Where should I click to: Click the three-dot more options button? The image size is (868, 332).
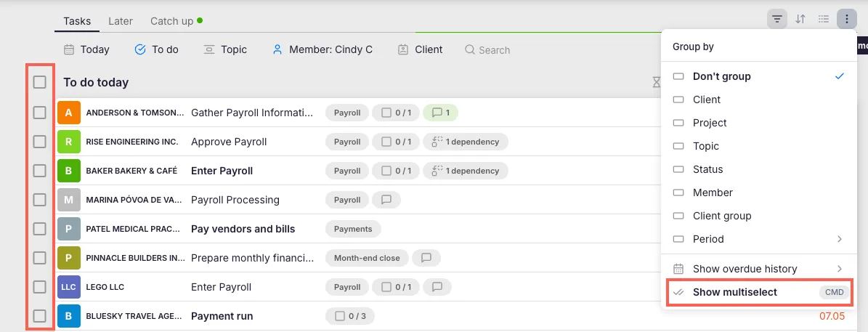(x=847, y=19)
